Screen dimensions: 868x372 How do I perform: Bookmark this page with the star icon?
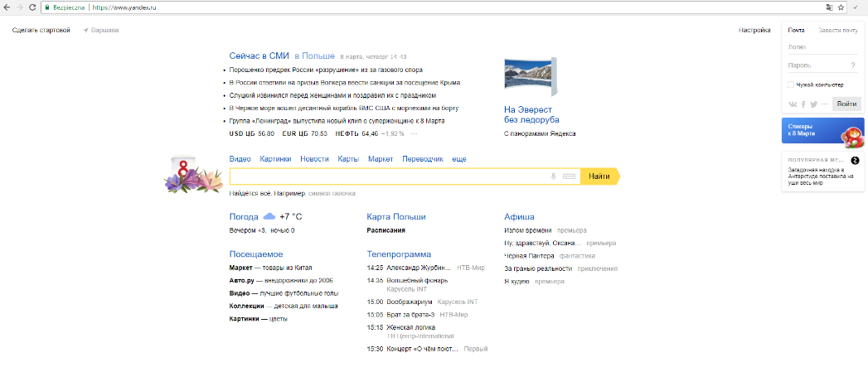[841, 7]
